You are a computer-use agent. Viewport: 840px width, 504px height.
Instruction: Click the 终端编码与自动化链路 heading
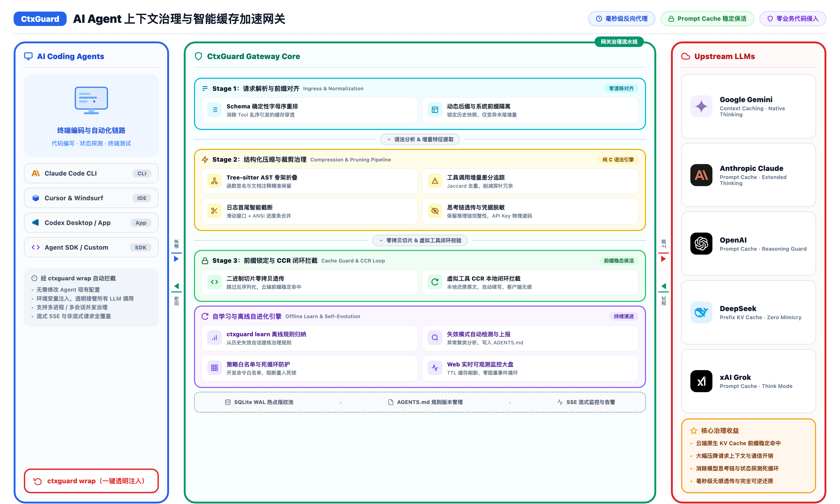[91, 130]
